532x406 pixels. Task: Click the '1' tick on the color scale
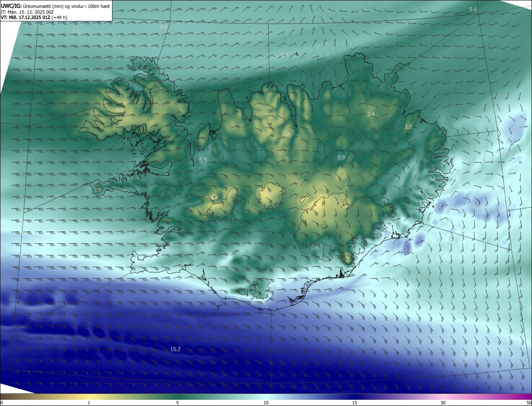tap(89, 403)
